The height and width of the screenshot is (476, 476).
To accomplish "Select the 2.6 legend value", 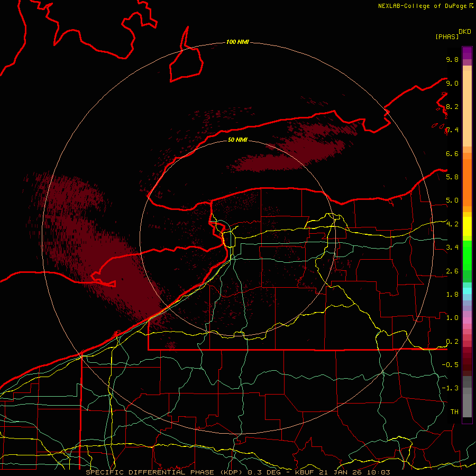I will [452, 271].
